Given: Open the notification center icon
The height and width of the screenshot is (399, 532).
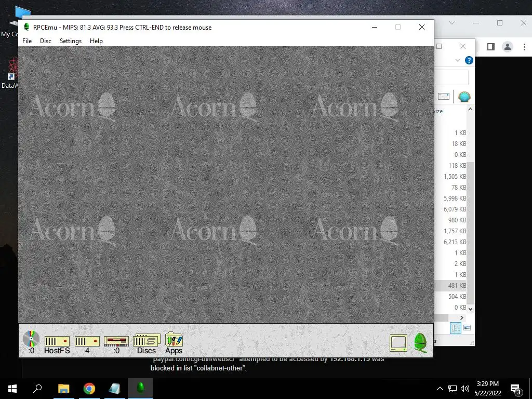Looking at the screenshot, I should coord(516,389).
